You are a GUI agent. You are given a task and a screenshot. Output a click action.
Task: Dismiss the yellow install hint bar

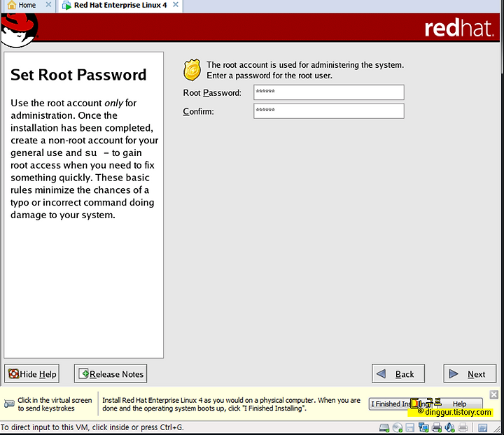coord(494,394)
